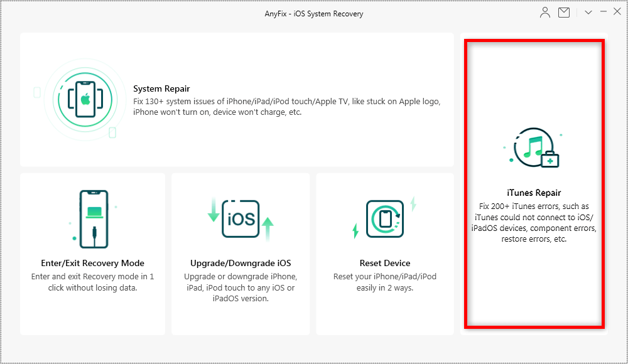The height and width of the screenshot is (364, 628).
Task: Click 'Upgrade or downgrade iPhone' description
Action: pos(241,287)
